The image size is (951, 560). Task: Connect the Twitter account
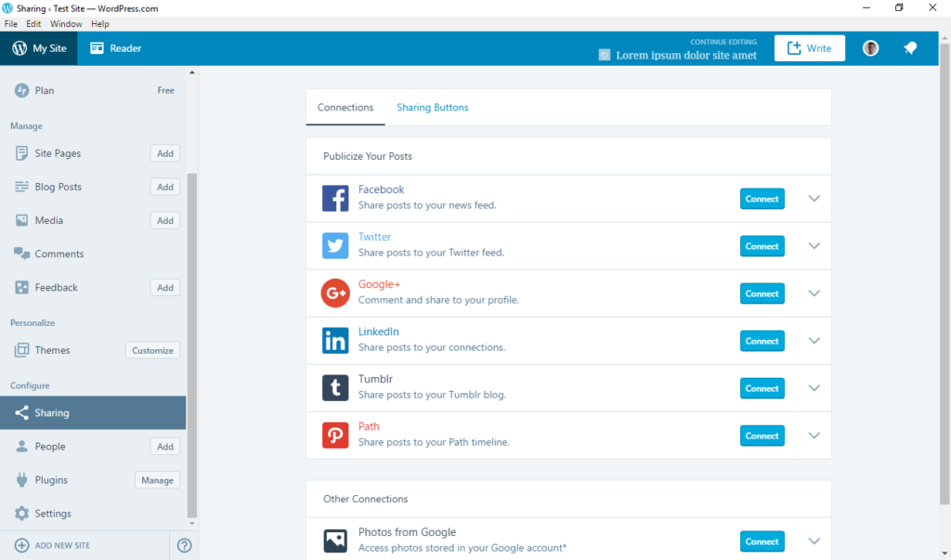762,245
